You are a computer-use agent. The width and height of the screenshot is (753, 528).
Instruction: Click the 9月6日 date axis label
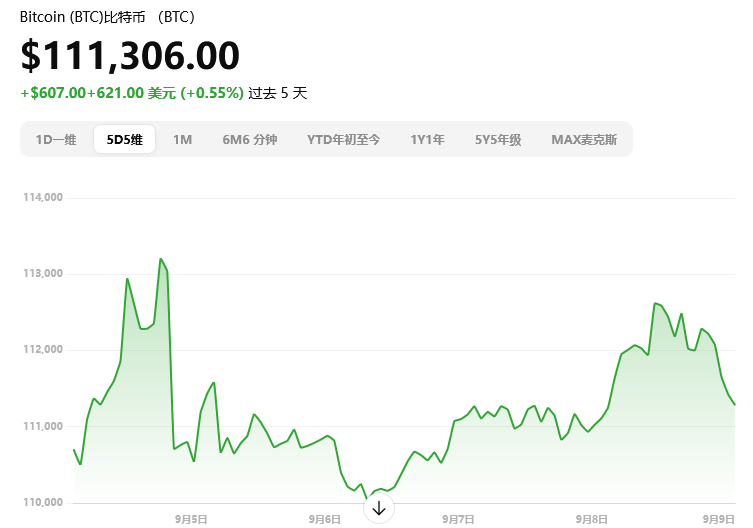pyautogui.click(x=324, y=519)
